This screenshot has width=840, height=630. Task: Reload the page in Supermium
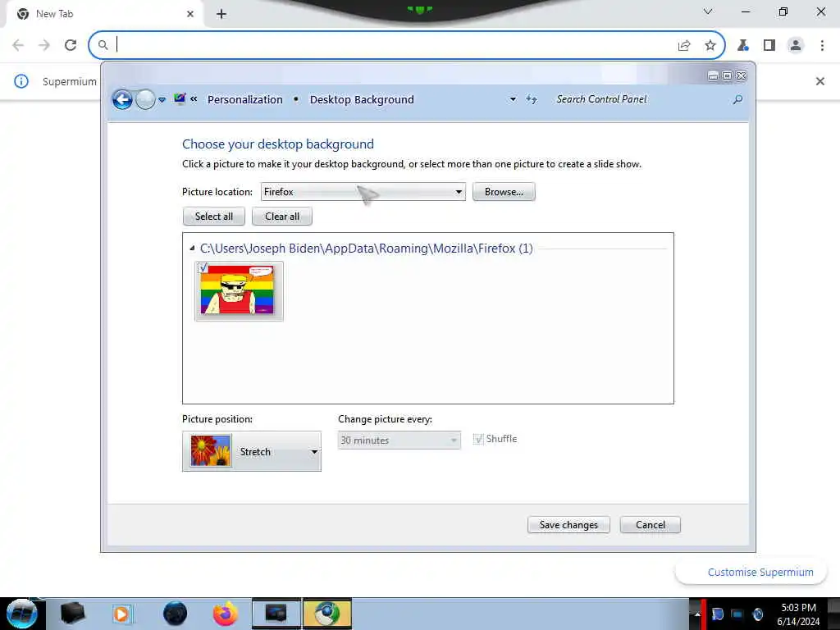tap(71, 45)
